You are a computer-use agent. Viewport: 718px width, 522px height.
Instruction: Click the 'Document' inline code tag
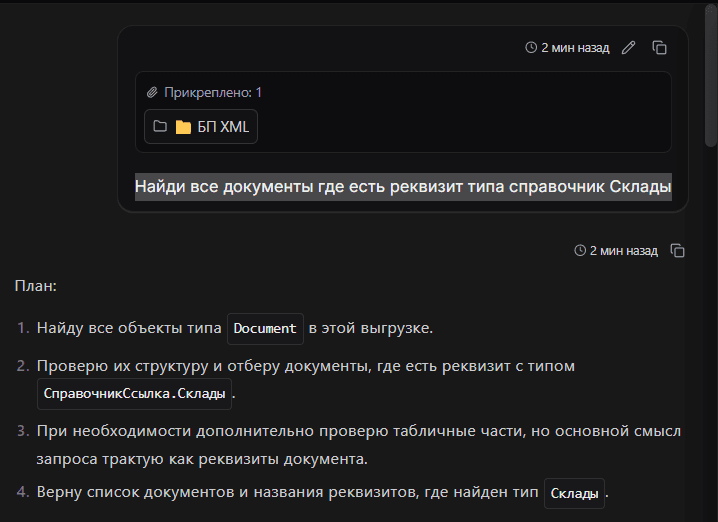point(265,329)
